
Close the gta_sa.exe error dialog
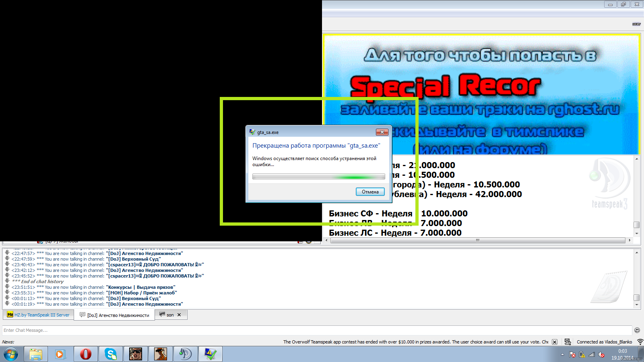[x=382, y=132]
